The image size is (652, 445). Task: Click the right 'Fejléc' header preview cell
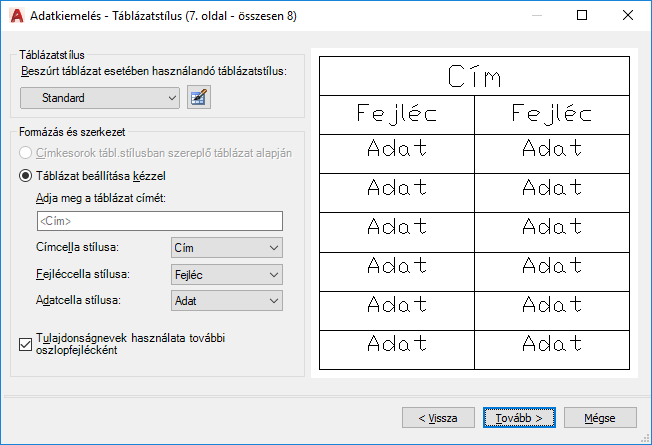click(x=551, y=115)
